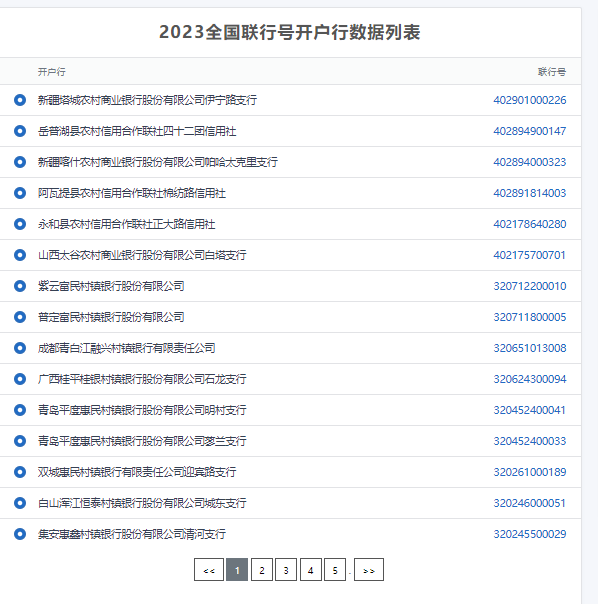598x604 pixels.
Task: Click bank name 普定富民村镇银行股份有限公司
Action: pyautogui.click(x=111, y=317)
